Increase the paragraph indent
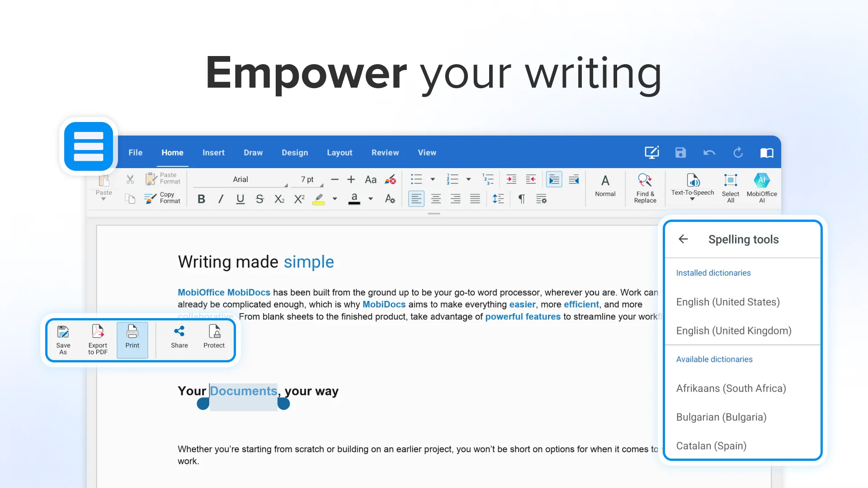Screen dimensions: 868x488 tap(511, 179)
